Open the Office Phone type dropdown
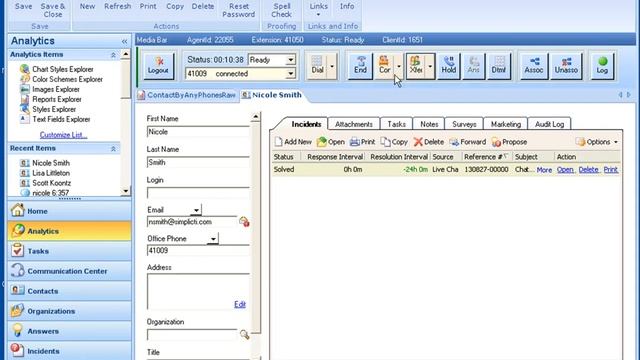 213,239
